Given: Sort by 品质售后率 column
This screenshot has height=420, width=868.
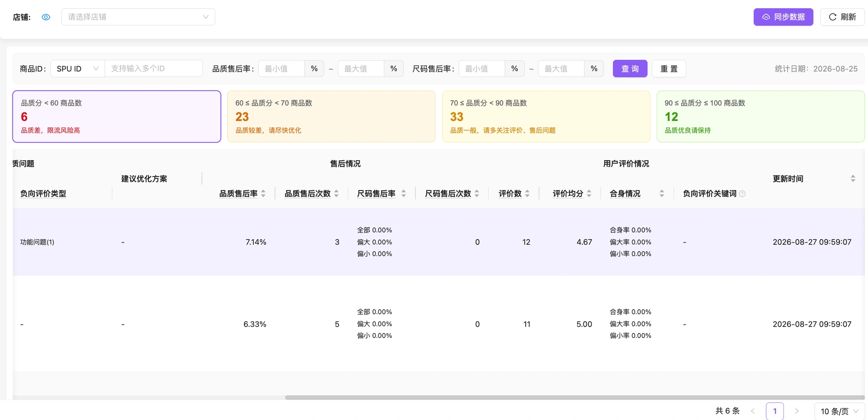Looking at the screenshot, I should [263, 194].
